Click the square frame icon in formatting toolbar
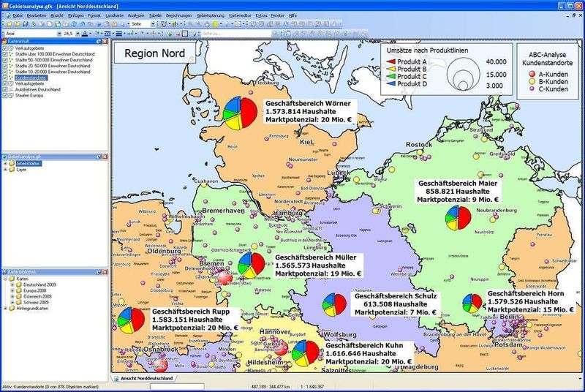Viewport: 585px width, 392px height. point(185,34)
